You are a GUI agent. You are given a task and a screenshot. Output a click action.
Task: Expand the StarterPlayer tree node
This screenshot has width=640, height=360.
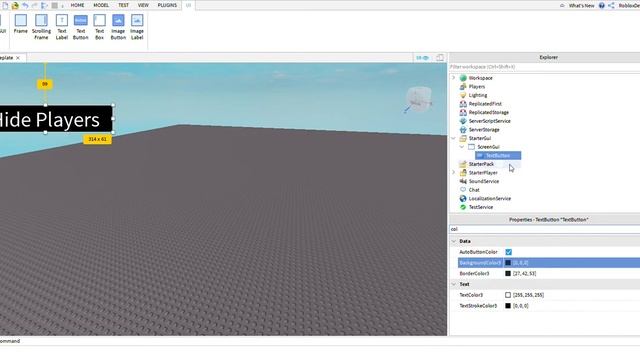453,172
